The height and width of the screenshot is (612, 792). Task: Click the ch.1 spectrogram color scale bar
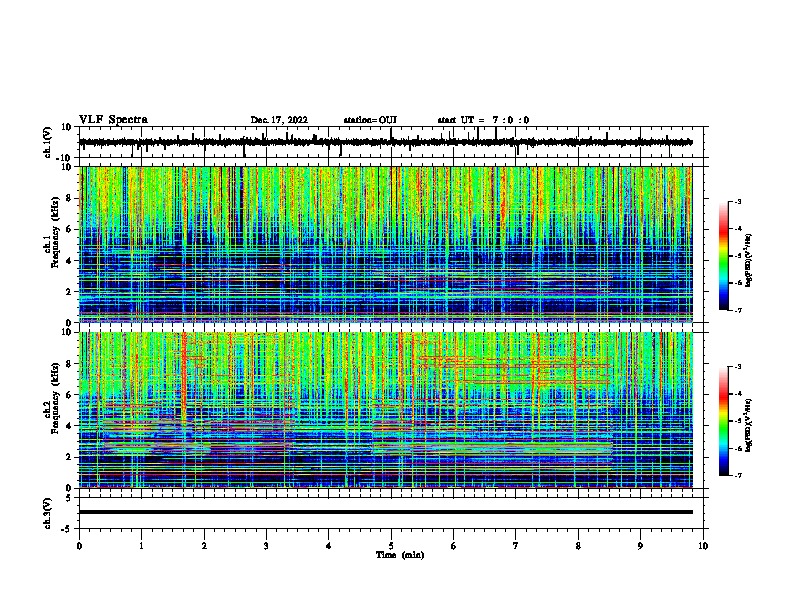click(x=724, y=256)
